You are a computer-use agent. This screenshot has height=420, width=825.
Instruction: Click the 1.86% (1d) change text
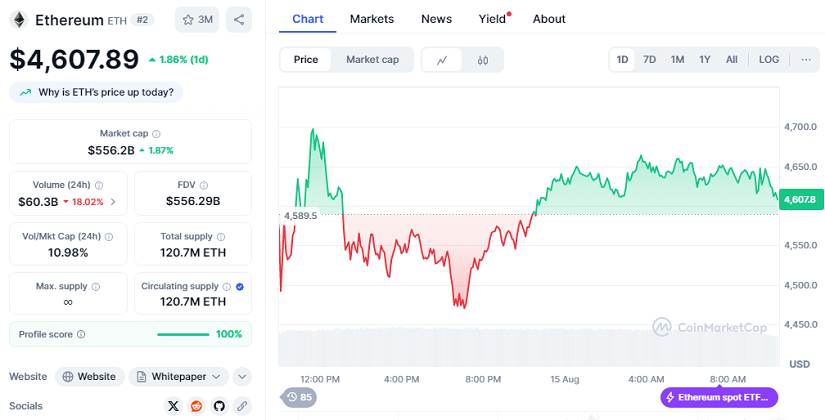(178, 59)
